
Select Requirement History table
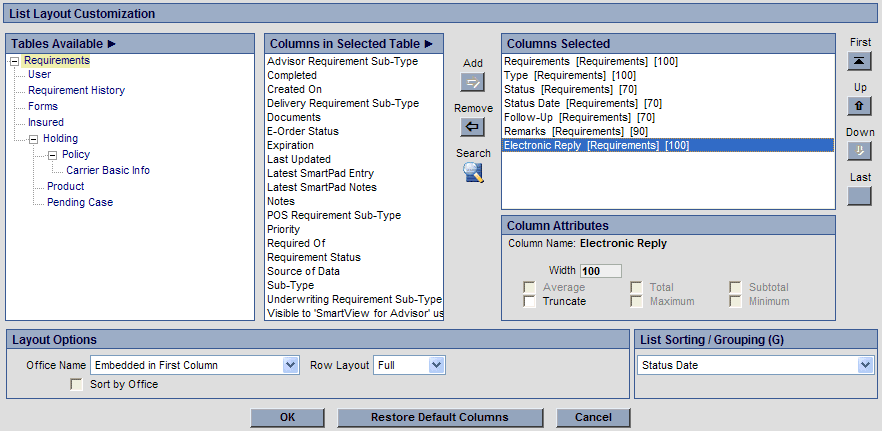pos(76,90)
